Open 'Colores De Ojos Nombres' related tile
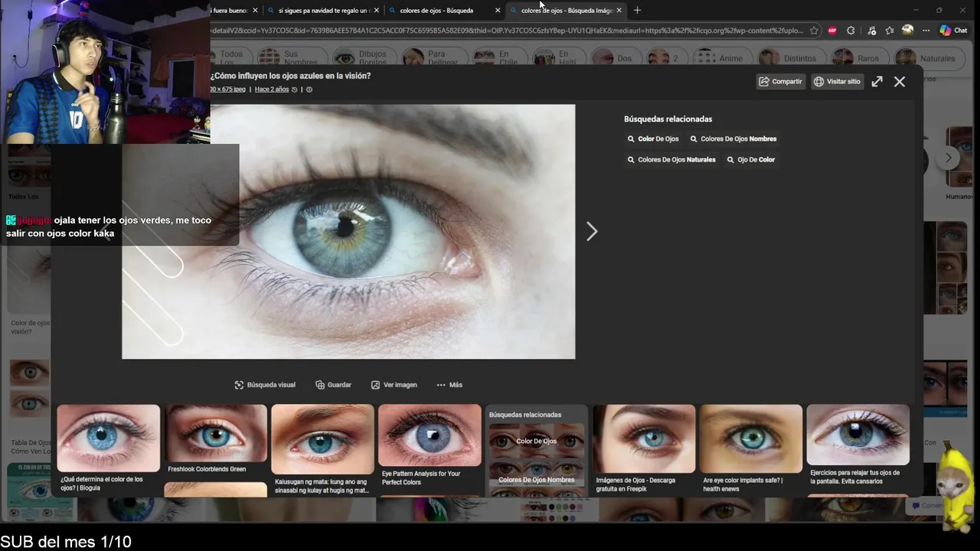Image resolution: width=980 pixels, height=551 pixels. click(536, 480)
